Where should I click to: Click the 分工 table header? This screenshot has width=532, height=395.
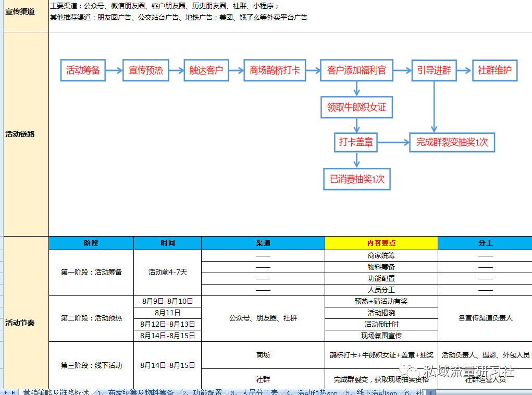click(x=485, y=243)
